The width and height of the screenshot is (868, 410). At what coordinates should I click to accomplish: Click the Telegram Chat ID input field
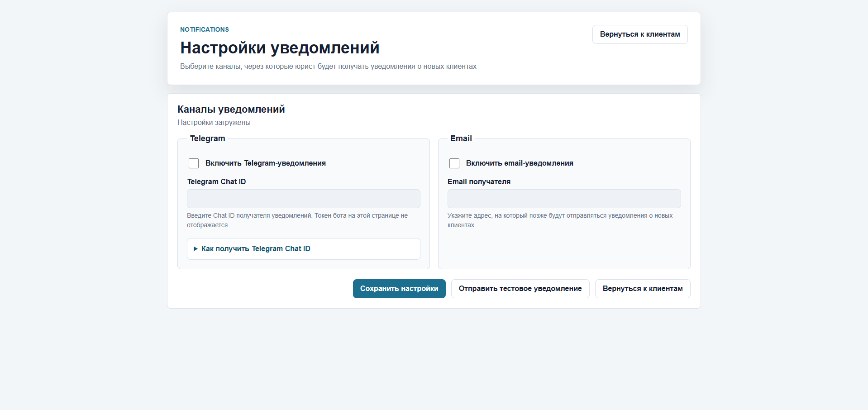coord(304,199)
